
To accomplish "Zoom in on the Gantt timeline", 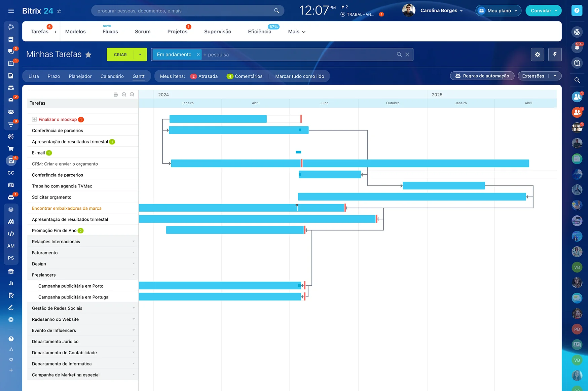I will (124, 95).
